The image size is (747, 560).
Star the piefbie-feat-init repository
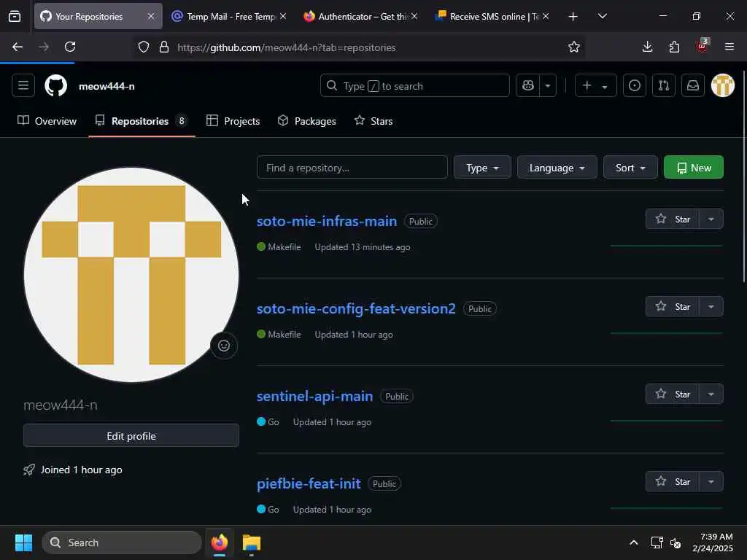pyautogui.click(x=672, y=481)
